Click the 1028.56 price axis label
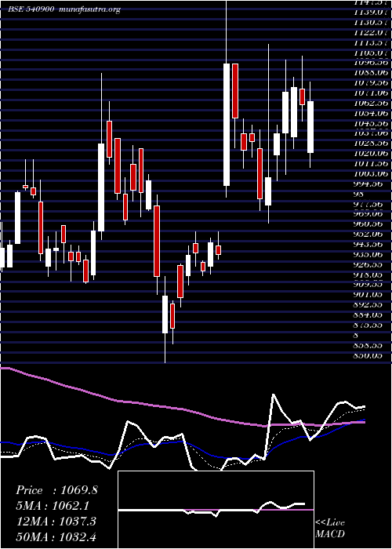 coord(371,144)
